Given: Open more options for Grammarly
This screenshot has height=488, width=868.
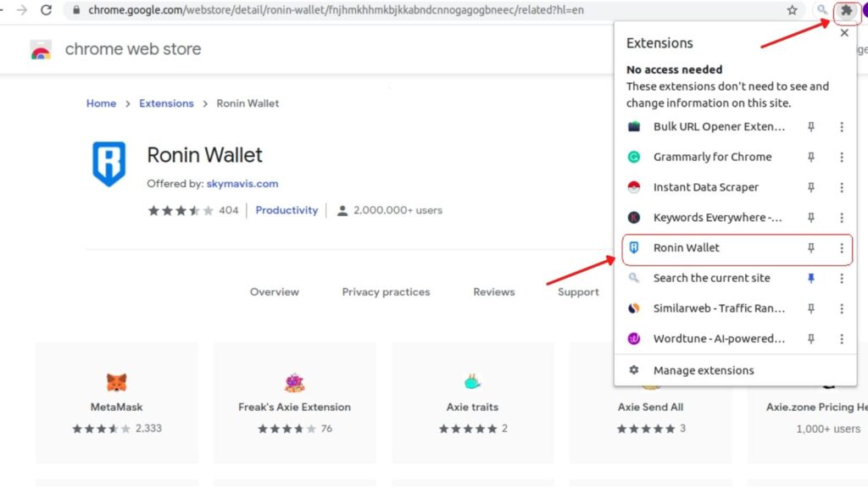Looking at the screenshot, I should [x=842, y=157].
